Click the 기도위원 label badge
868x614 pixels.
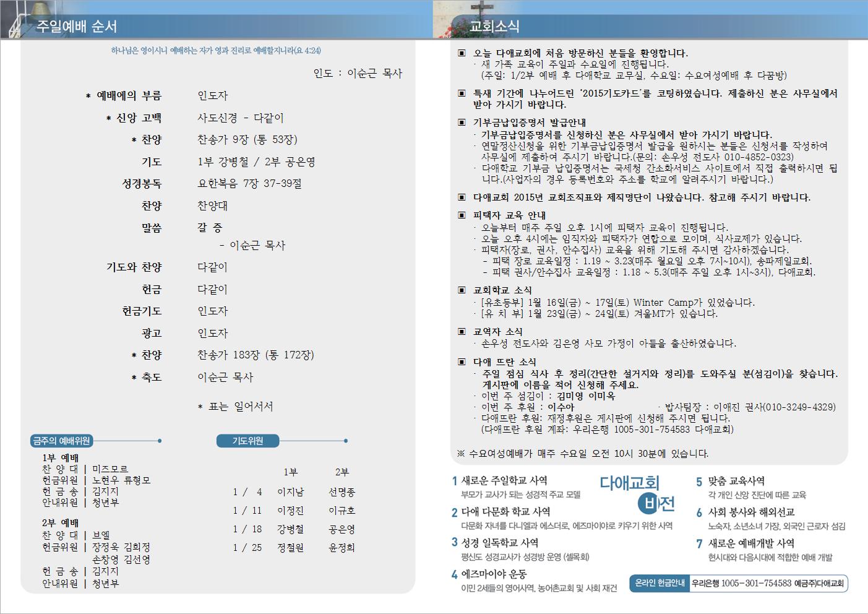pos(247,441)
